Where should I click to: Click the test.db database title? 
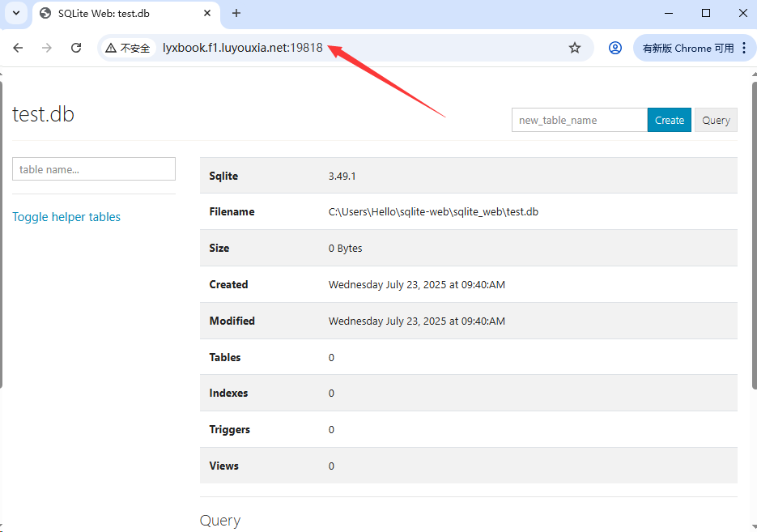point(43,113)
